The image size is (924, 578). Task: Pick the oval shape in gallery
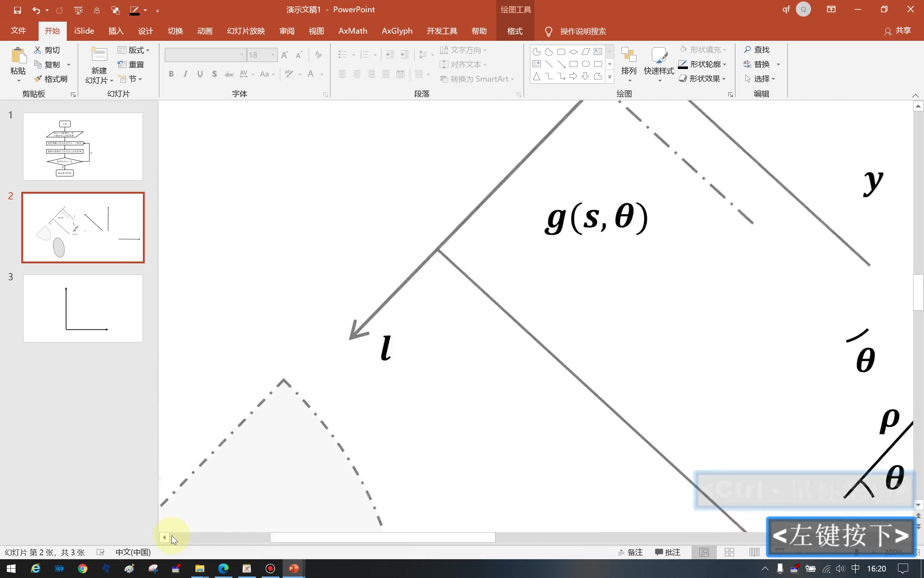(585, 64)
